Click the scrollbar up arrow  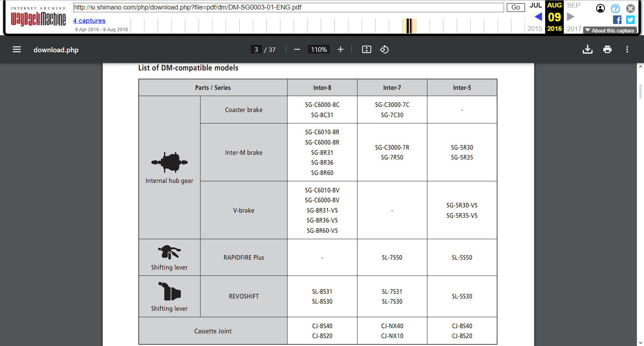pyautogui.click(x=640, y=67)
